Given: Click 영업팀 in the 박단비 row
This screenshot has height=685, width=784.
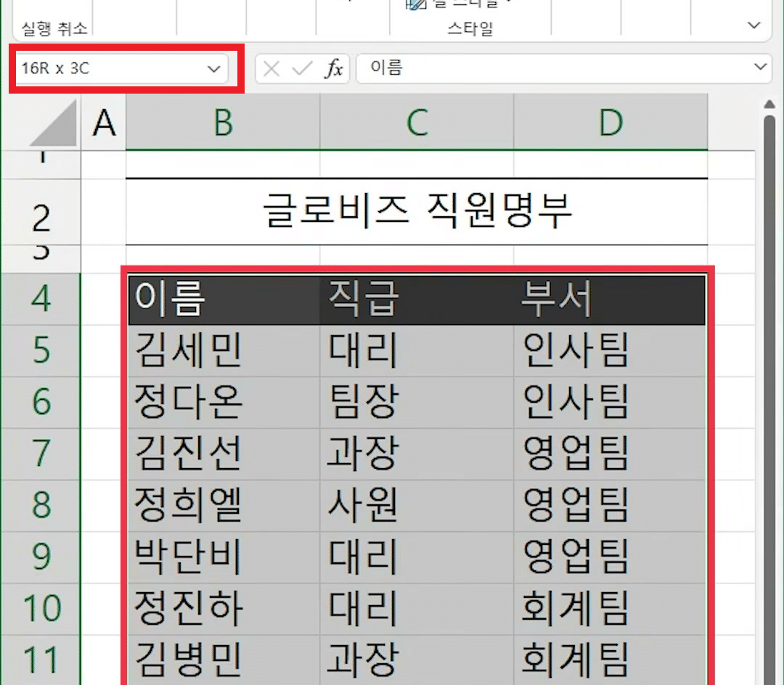Looking at the screenshot, I should point(611,557).
